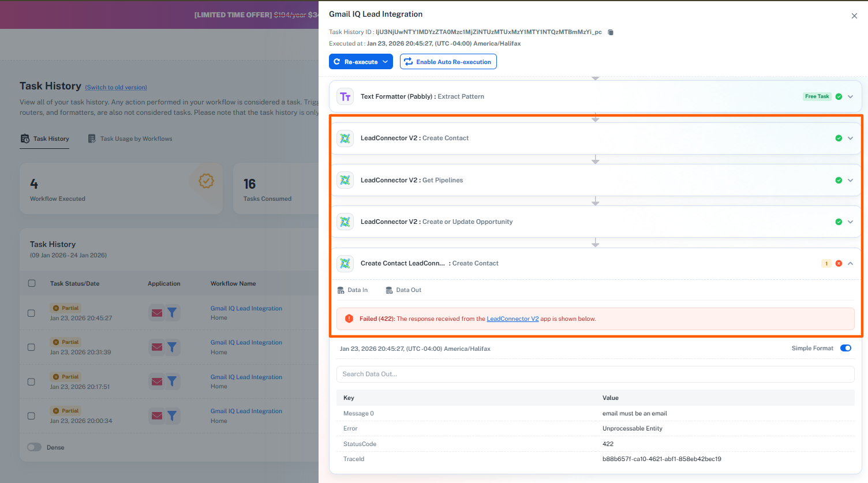868x483 pixels.
Task: Click Gmail icon in Jan 23, 2026 20:45:27 row
Action: point(157,313)
